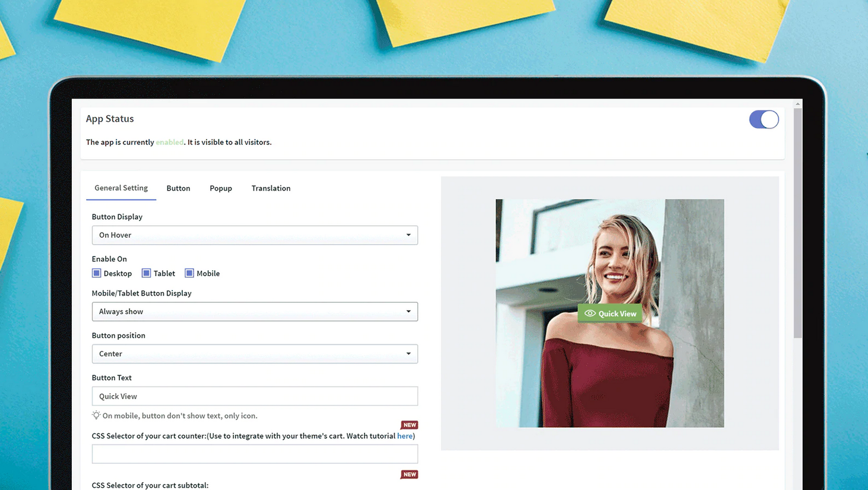Screen dimensions: 868x490
Task: Click the scrollbar up arrow
Action: tap(797, 104)
